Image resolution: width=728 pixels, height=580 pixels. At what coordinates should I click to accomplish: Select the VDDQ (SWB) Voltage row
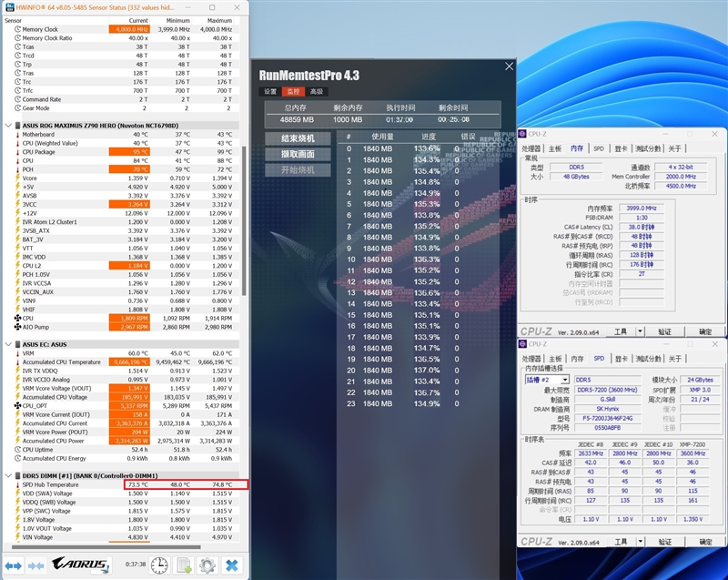[x=121, y=503]
